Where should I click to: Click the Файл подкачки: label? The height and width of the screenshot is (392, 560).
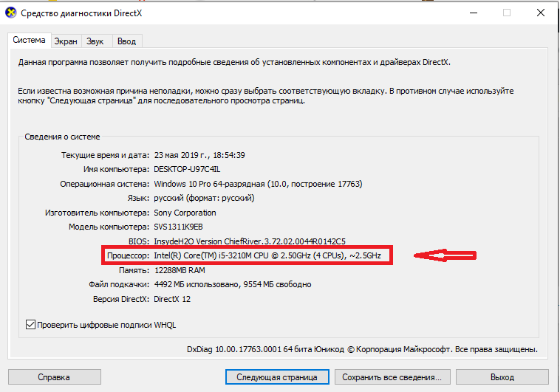[x=119, y=284]
